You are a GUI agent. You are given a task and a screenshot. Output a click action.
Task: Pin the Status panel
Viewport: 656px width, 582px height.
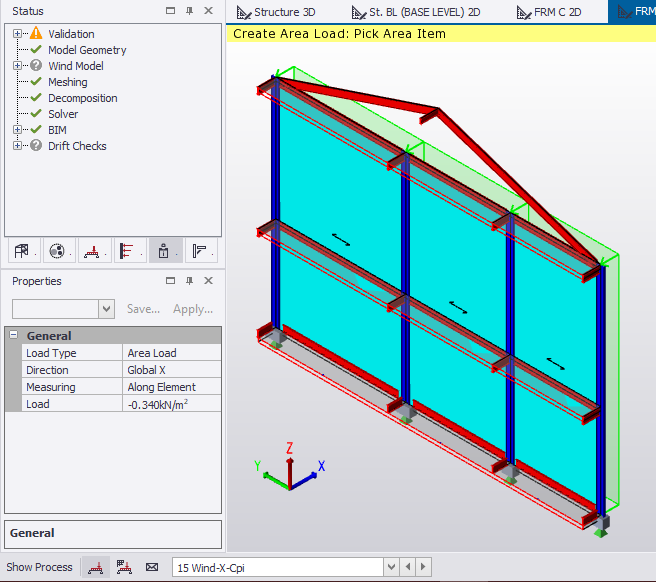coord(190,11)
